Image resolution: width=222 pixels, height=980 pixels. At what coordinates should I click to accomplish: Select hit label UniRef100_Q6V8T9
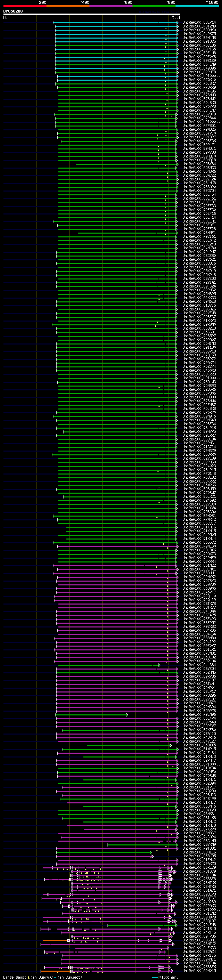tap(199, 114)
